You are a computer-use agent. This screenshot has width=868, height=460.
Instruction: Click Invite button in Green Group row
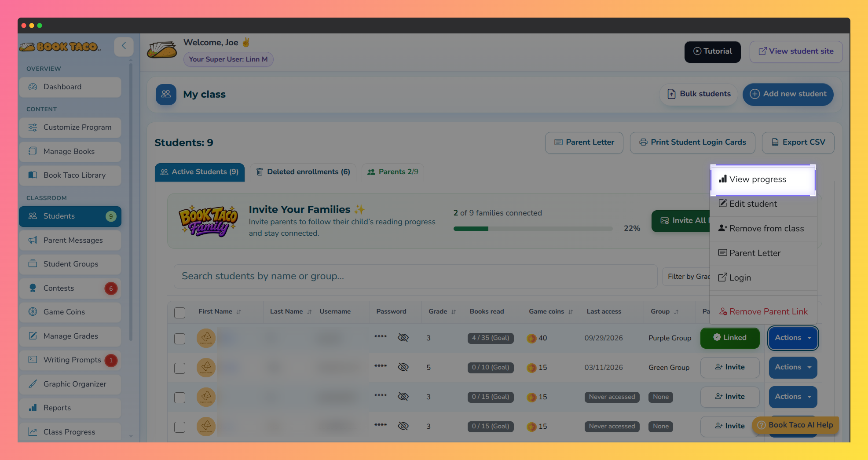(x=730, y=367)
